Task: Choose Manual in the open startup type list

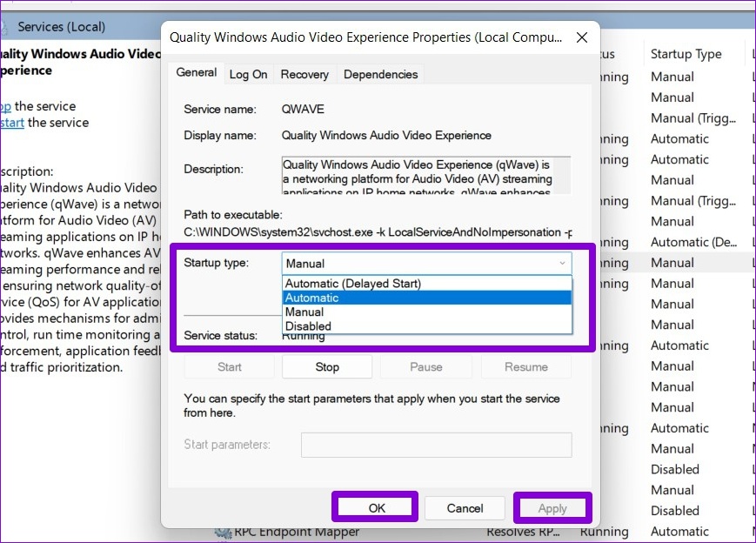Action: coord(427,312)
